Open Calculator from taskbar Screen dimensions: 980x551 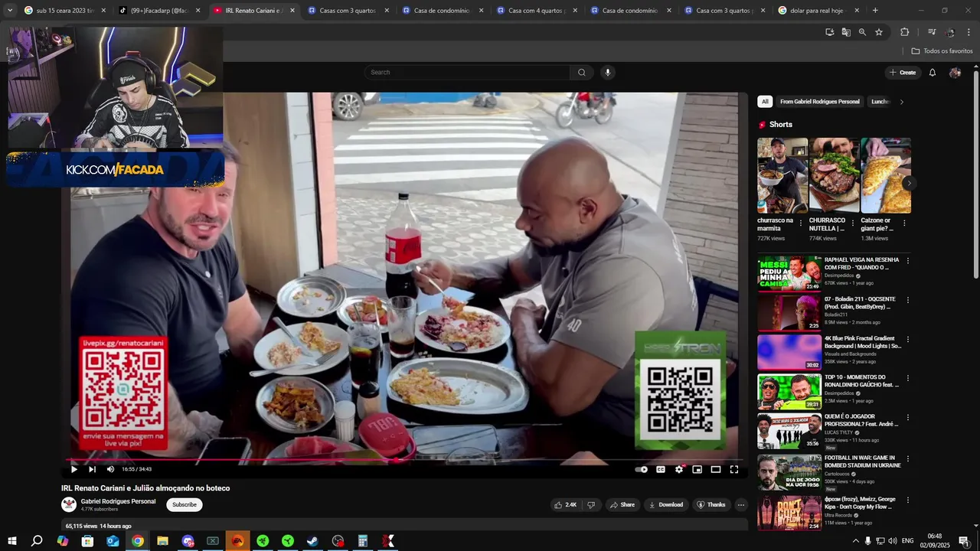click(x=363, y=541)
